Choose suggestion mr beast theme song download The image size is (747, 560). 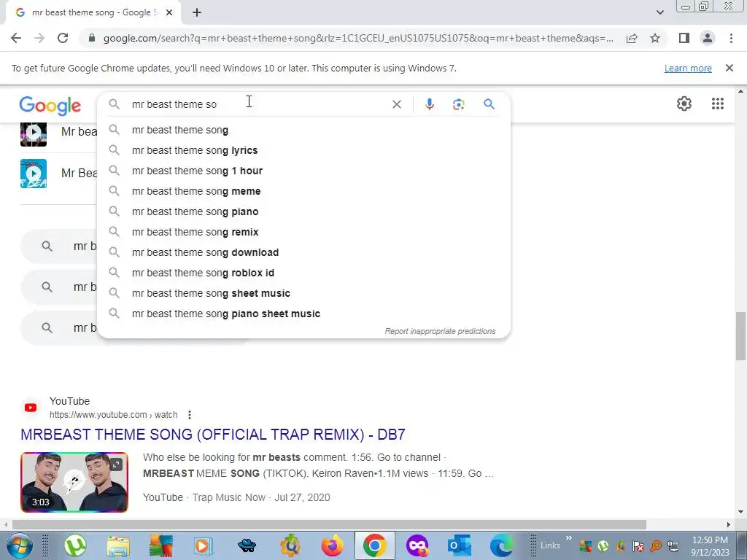[x=303, y=252]
